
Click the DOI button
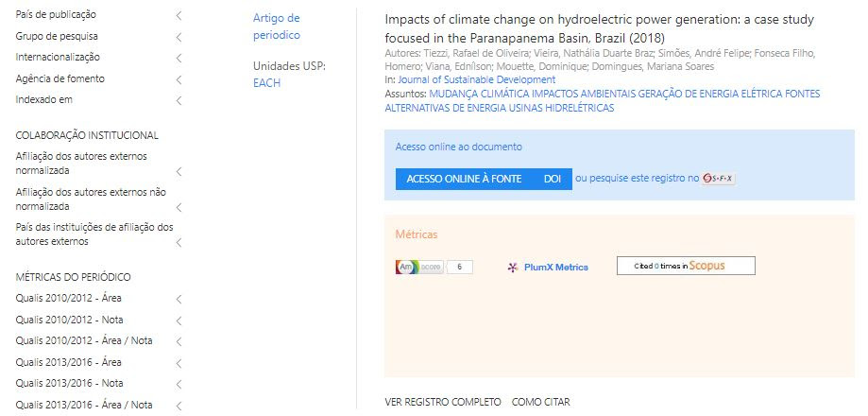click(553, 179)
